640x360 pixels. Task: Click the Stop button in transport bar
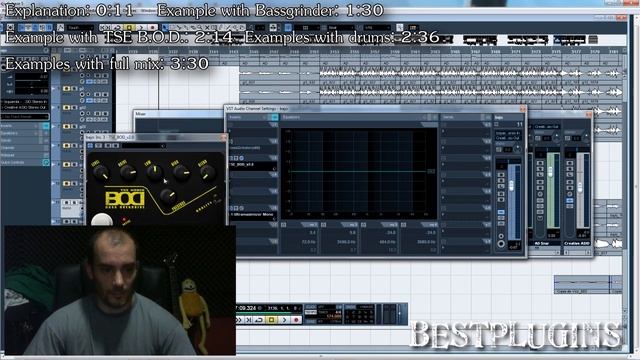tap(272, 320)
